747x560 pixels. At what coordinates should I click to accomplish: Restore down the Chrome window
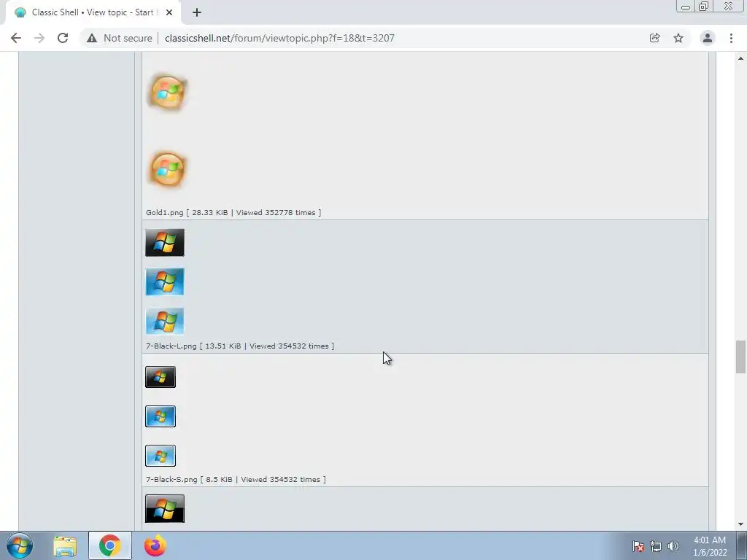[x=704, y=7]
